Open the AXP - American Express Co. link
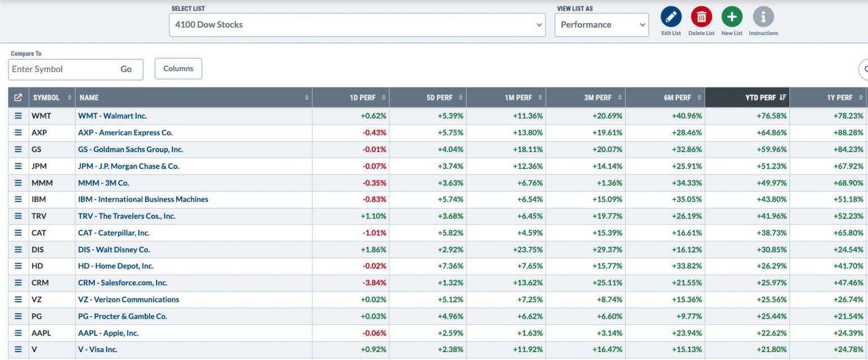 [125, 133]
